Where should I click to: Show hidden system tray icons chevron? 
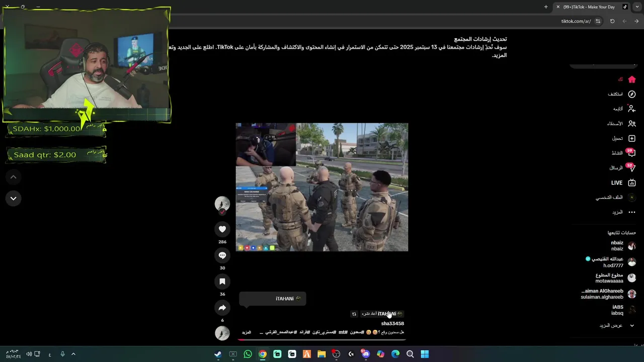(x=73, y=354)
